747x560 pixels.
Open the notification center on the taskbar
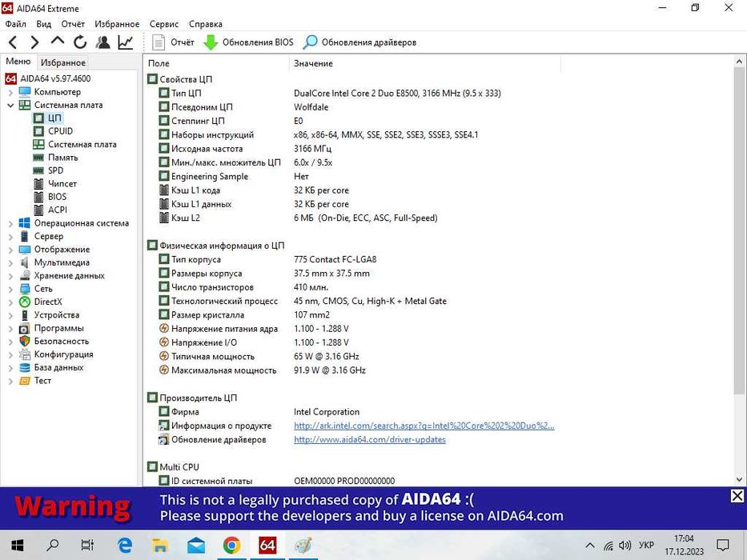(x=723, y=546)
